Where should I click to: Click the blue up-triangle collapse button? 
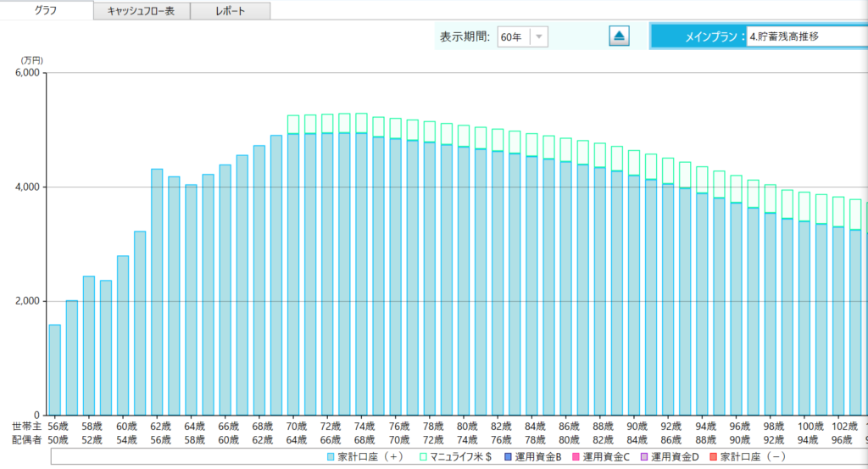pos(619,36)
